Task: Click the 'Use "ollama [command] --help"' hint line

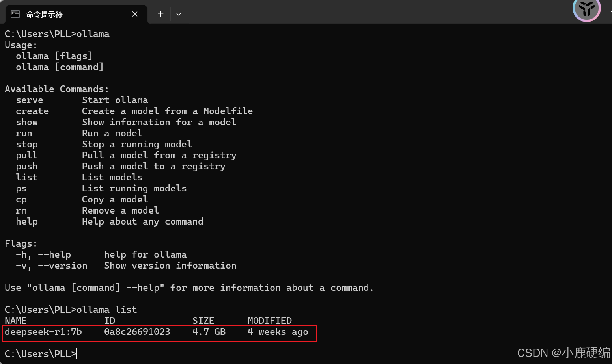Action: [189, 288]
